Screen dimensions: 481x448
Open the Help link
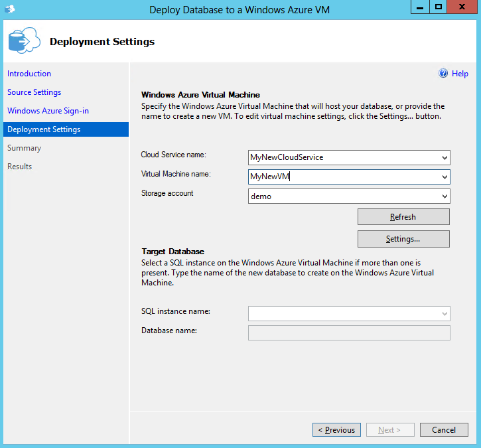[x=460, y=74]
